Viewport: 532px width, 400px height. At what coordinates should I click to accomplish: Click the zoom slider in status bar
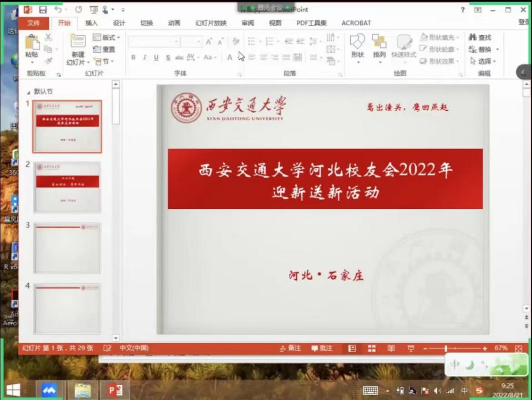click(446, 349)
